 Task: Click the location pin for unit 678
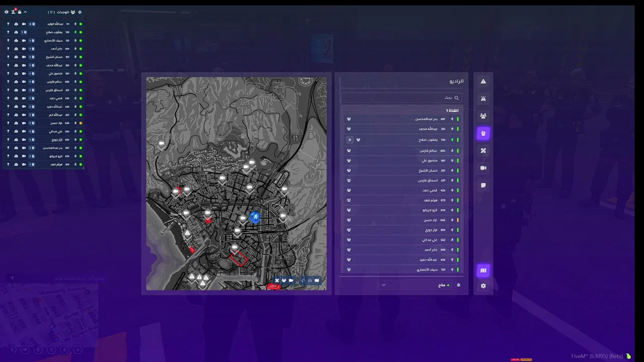click(x=8, y=164)
